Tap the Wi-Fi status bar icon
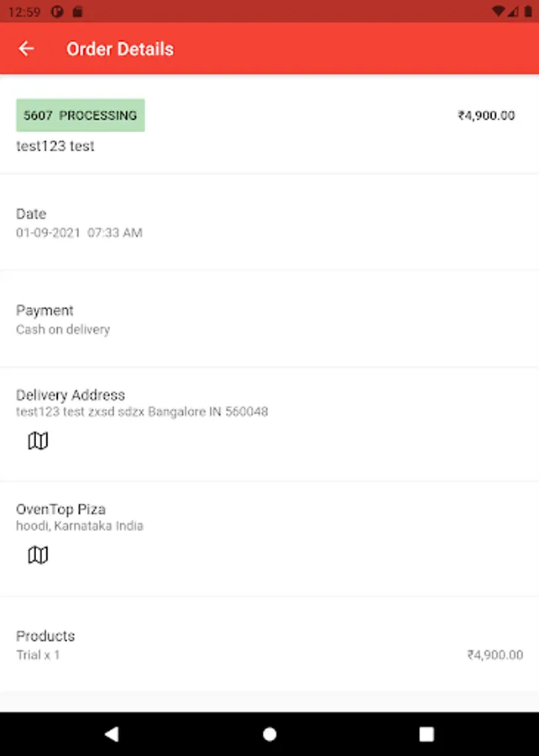Viewport: 539px width, 756px height. click(498, 12)
